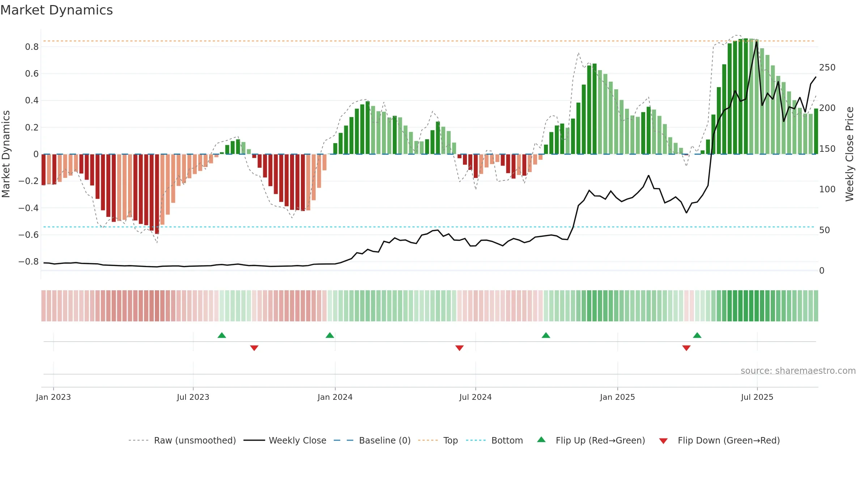868x488 pixels.
Task: Click the Jan 2023 axis label
Action: coord(54,397)
